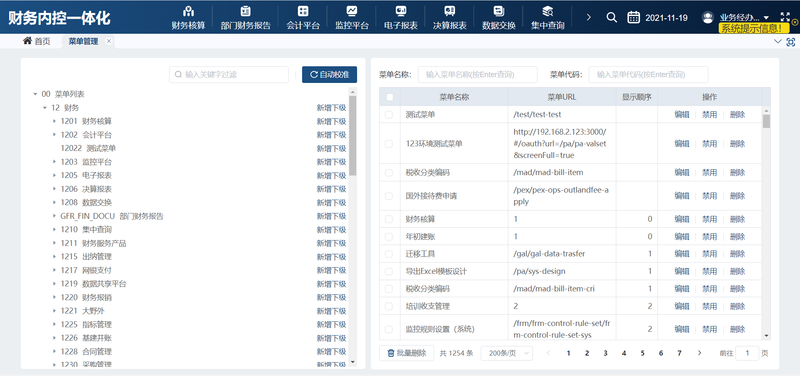Viewport: 800px width, 376px height.
Task: Click the 菜单名称 search input
Action: click(x=478, y=74)
